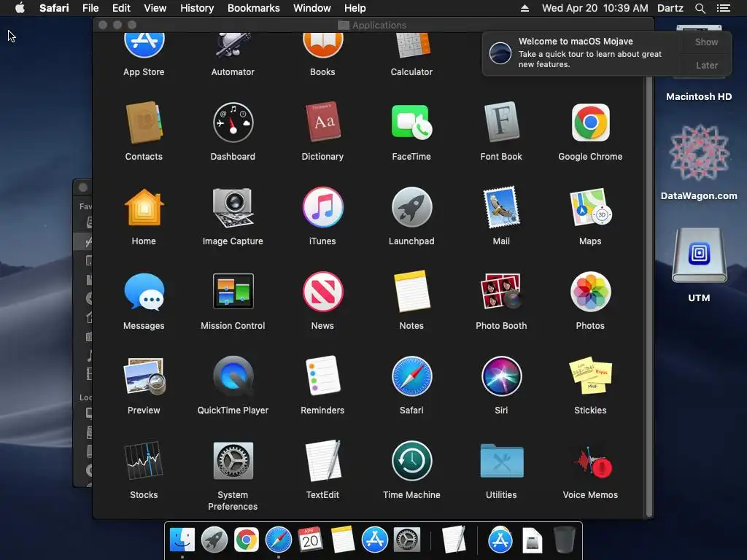Select the Macintosh HD desktop label
The width and height of the screenshot is (747, 560).
click(699, 97)
